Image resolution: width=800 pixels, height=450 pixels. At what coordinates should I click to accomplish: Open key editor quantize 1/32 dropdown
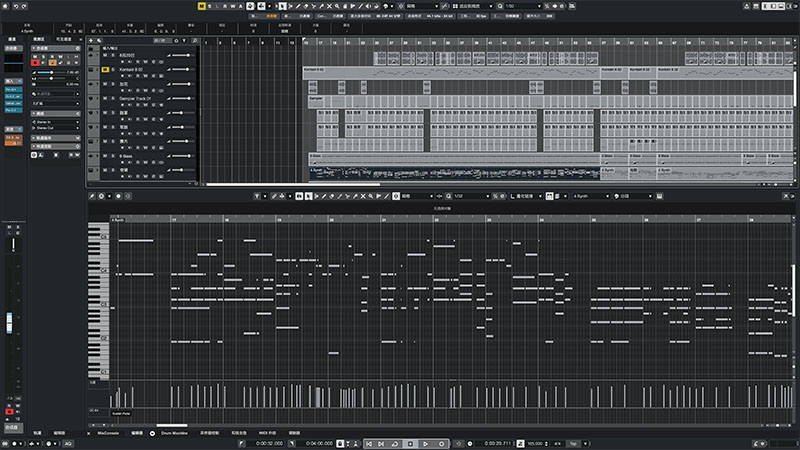click(471, 196)
